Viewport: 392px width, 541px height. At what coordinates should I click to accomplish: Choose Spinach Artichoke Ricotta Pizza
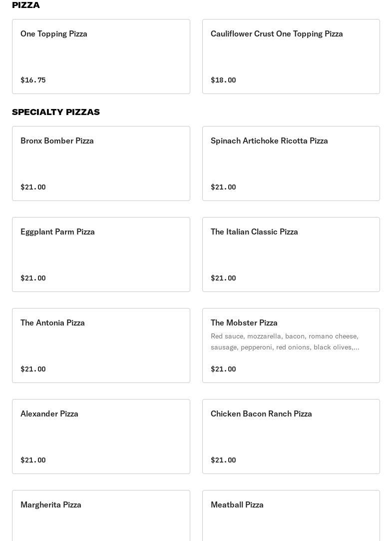click(x=291, y=163)
